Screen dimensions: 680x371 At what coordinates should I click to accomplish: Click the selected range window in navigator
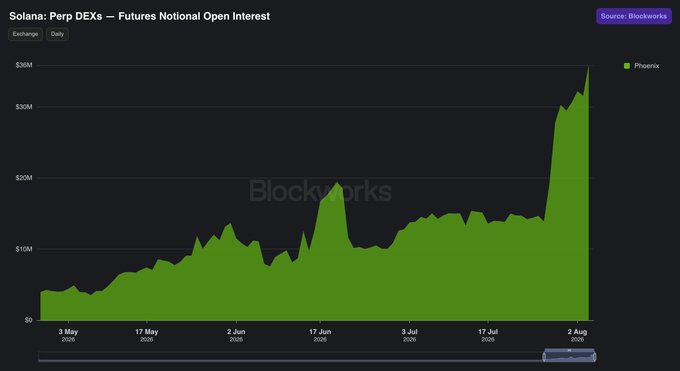tap(569, 356)
